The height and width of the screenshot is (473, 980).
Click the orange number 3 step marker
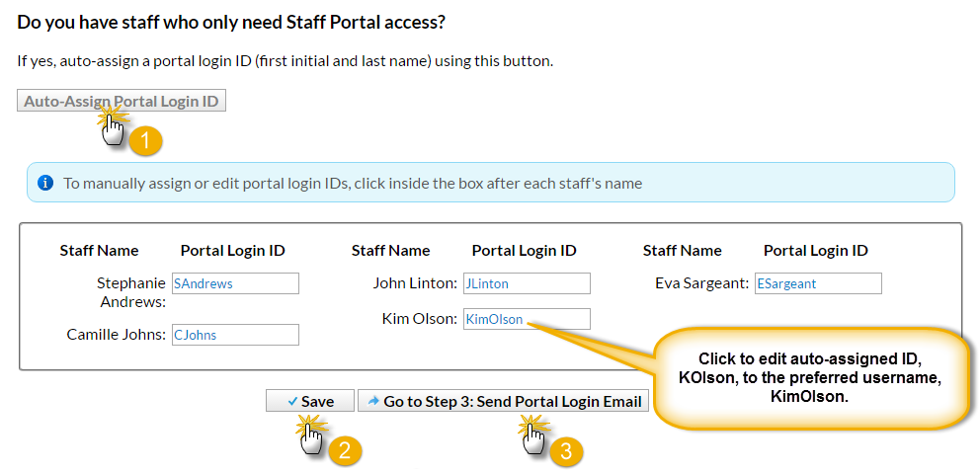click(566, 452)
